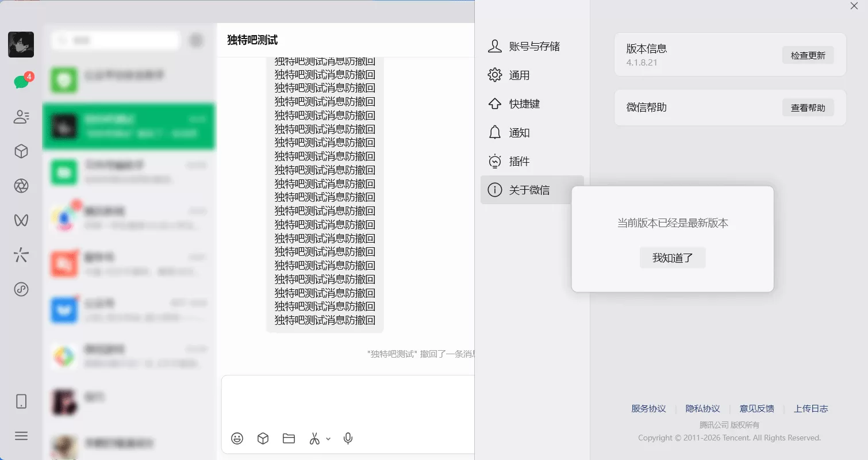
Task: Expand the screenshot options dropdown arrow
Action: (x=328, y=438)
